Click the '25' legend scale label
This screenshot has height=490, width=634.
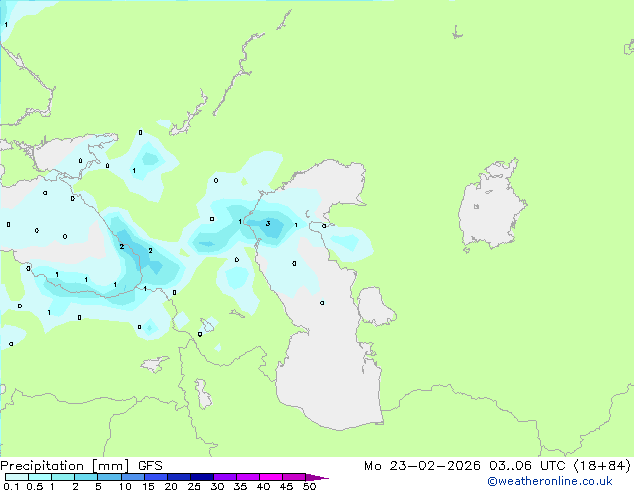point(194,486)
